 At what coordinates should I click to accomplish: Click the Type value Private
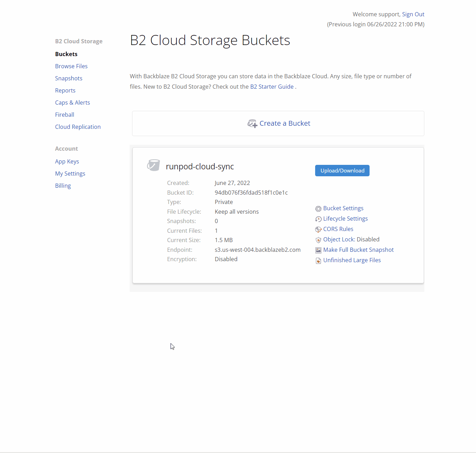click(224, 202)
